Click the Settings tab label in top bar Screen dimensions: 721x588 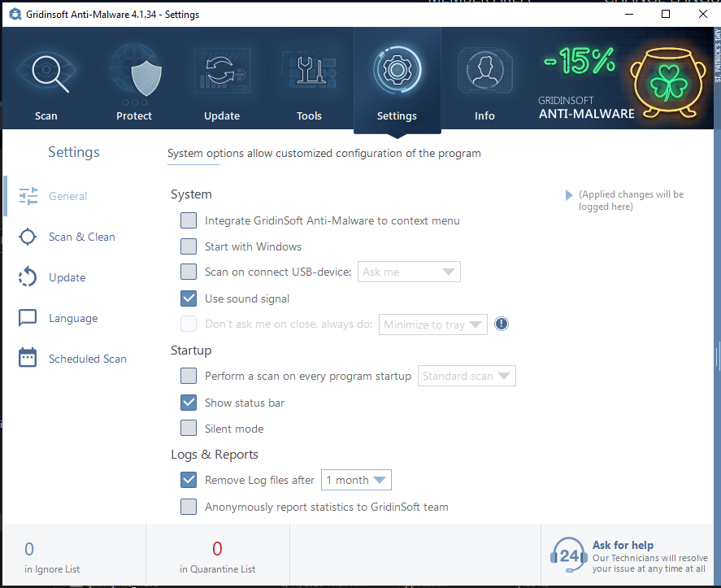397,116
